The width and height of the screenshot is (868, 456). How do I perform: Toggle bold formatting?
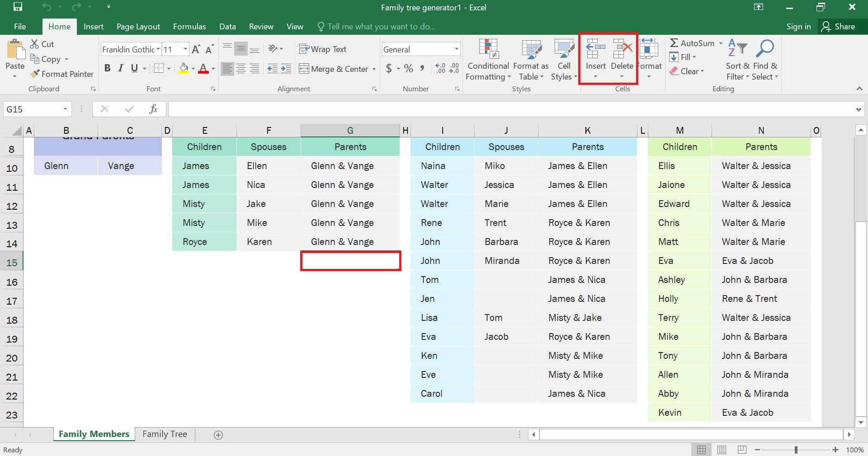[107, 68]
